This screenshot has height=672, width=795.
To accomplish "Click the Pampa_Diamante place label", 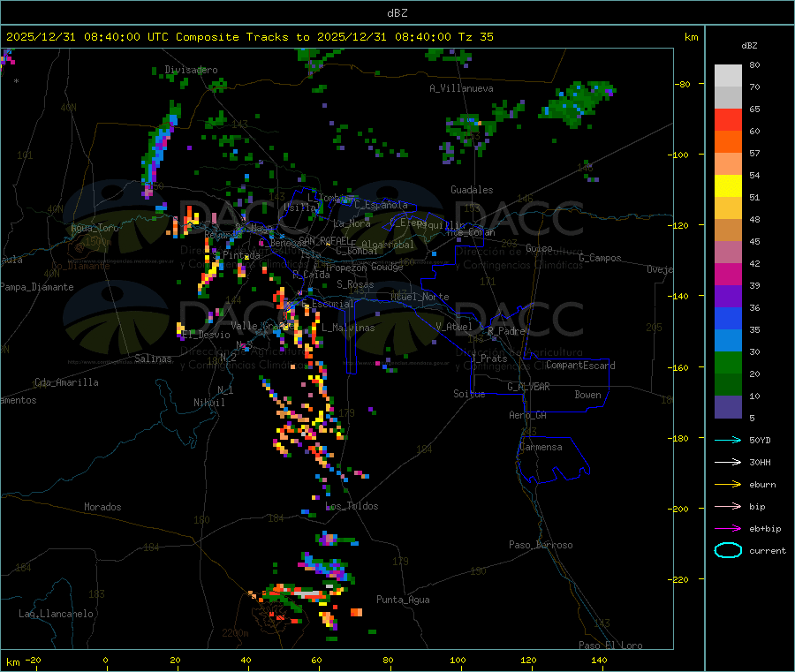I will coord(37,287).
